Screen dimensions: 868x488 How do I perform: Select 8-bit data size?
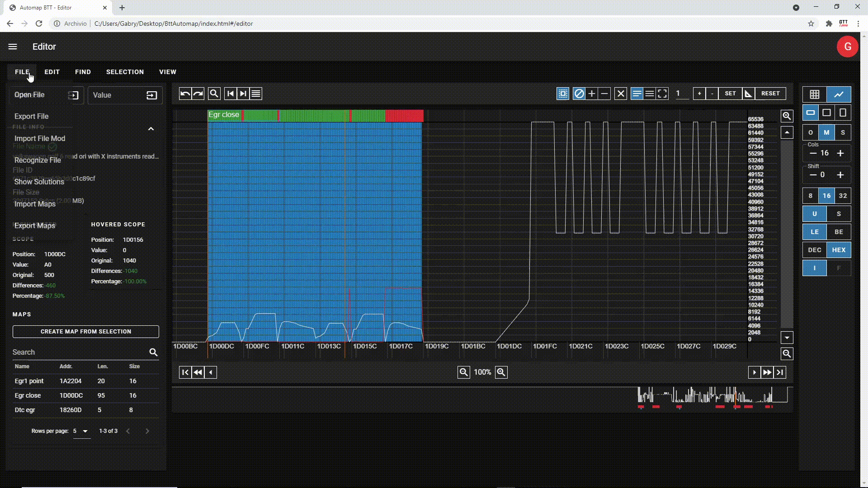(x=811, y=196)
